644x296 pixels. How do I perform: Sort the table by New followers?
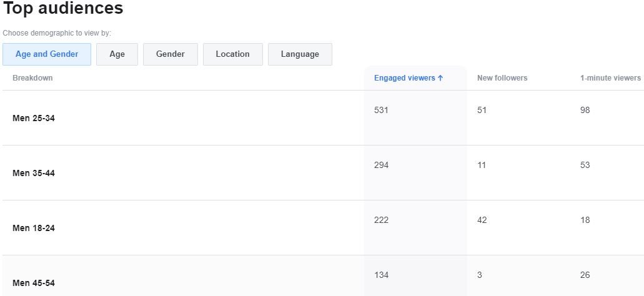pyautogui.click(x=502, y=78)
